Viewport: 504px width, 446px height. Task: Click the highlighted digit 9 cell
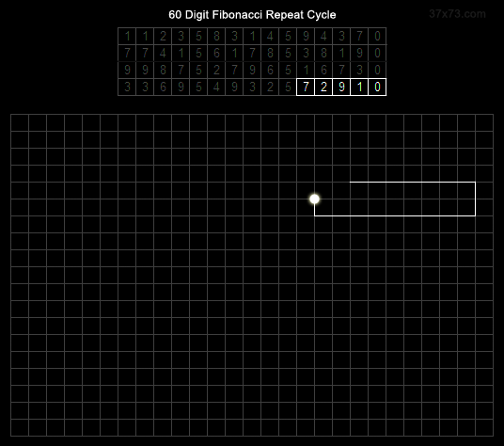(341, 87)
